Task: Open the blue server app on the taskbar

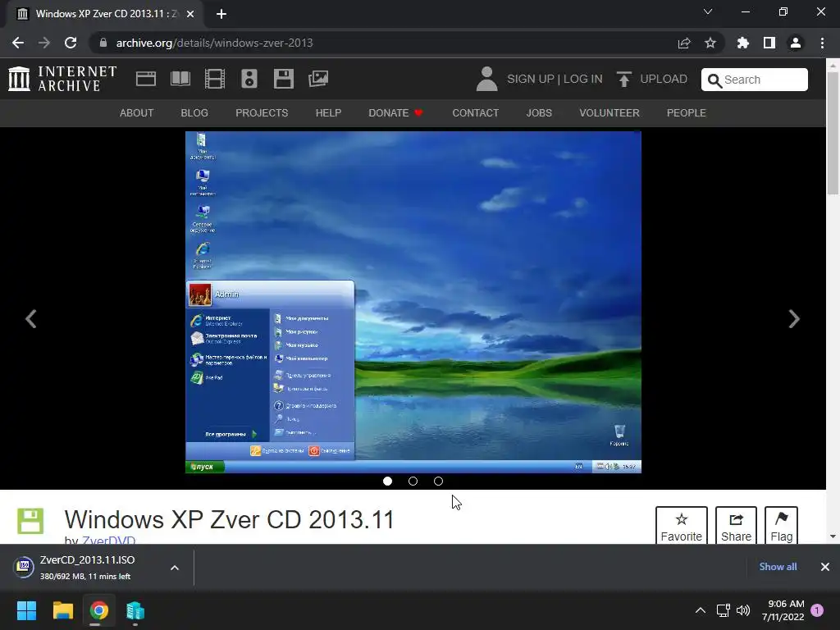Action: pos(135,610)
